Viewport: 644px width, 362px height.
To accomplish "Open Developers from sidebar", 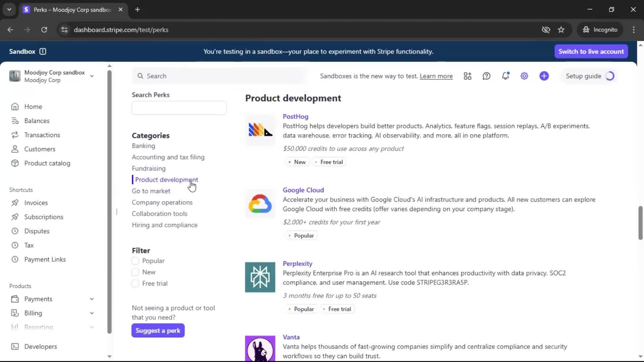I will click(x=40, y=347).
